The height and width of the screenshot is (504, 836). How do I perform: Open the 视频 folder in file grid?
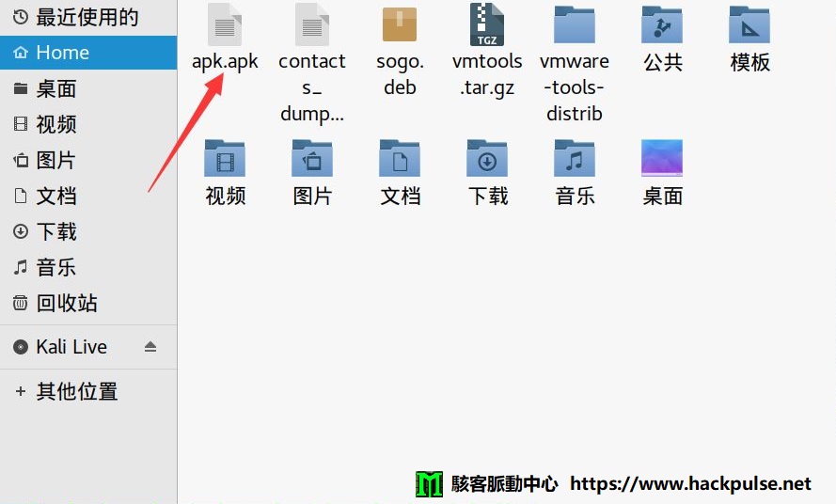224,159
